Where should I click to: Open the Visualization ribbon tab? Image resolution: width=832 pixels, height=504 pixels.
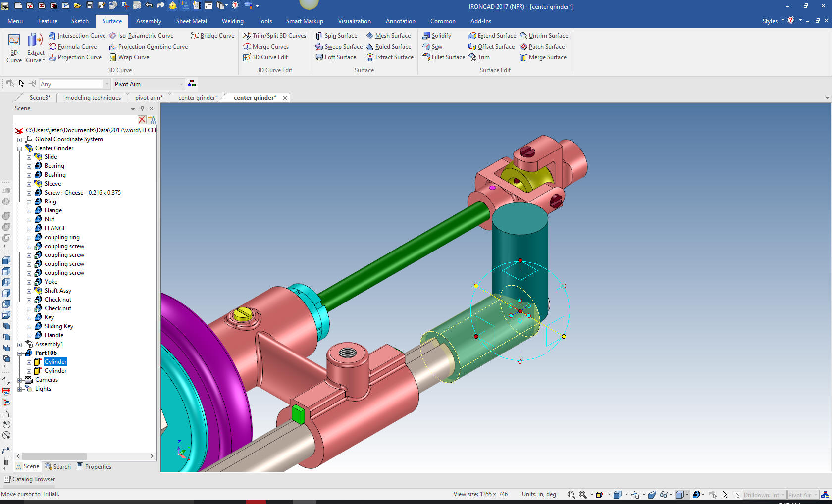355,21
